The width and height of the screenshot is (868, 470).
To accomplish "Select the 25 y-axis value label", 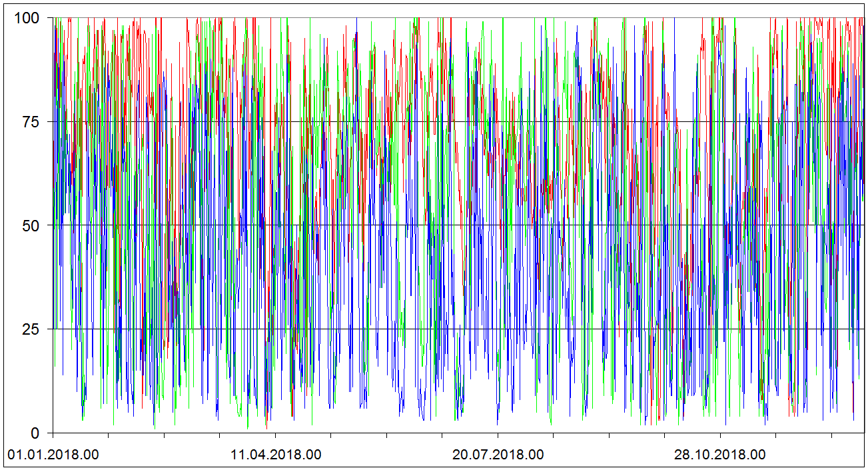I will (x=31, y=329).
